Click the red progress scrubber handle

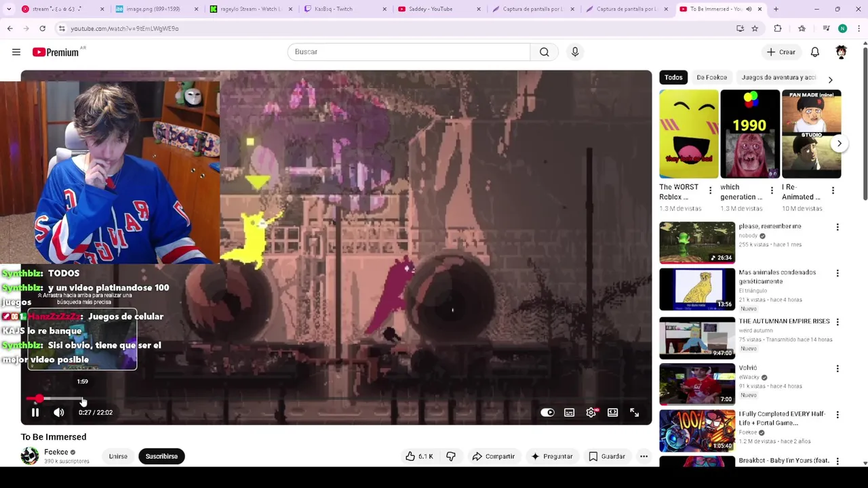point(39,399)
